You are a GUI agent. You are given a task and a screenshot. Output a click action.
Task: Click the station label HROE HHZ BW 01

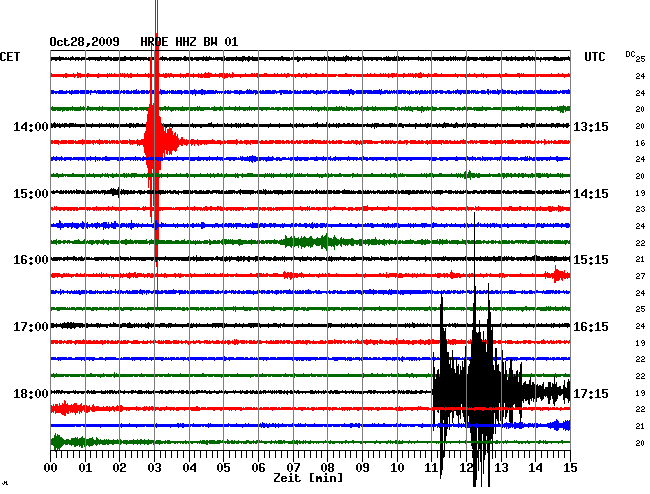click(189, 42)
